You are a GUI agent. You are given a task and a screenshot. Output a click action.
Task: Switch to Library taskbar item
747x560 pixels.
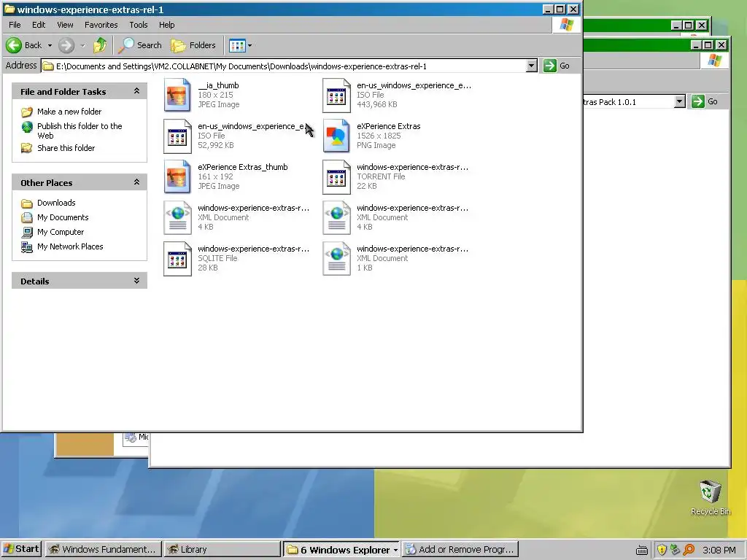[222, 550]
